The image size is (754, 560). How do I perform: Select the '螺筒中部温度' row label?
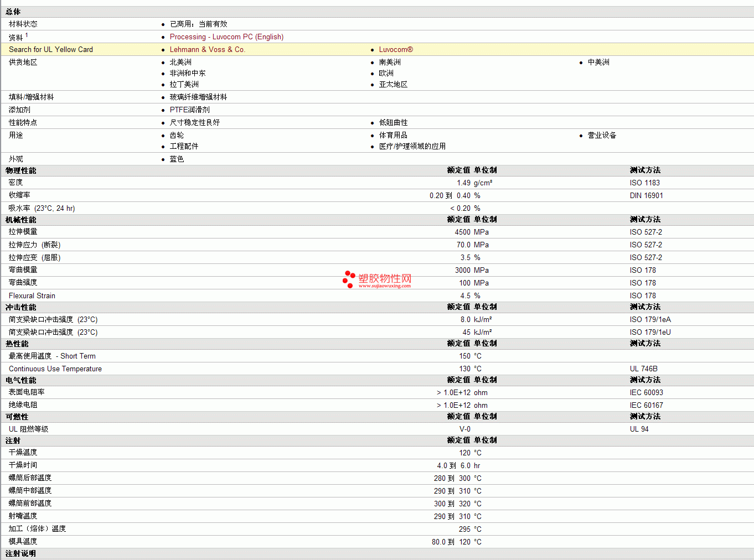[30, 491]
